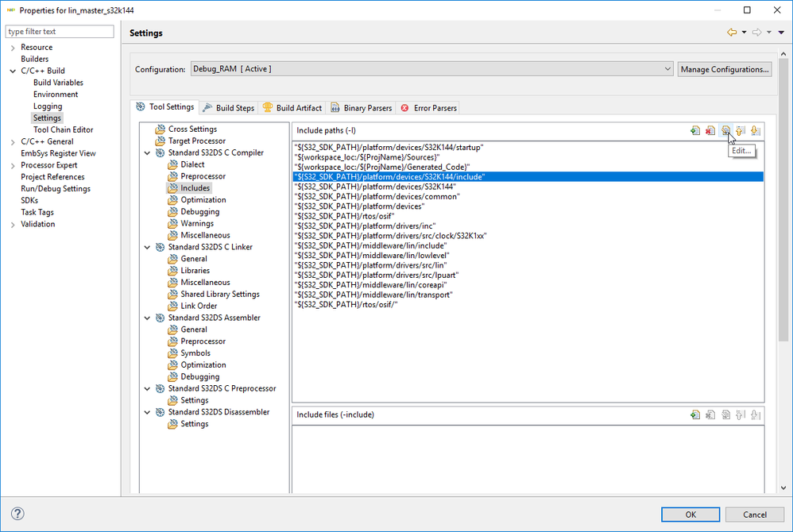Open Cross Settings tool options
Viewport: 793px width, 532px height.
point(192,129)
